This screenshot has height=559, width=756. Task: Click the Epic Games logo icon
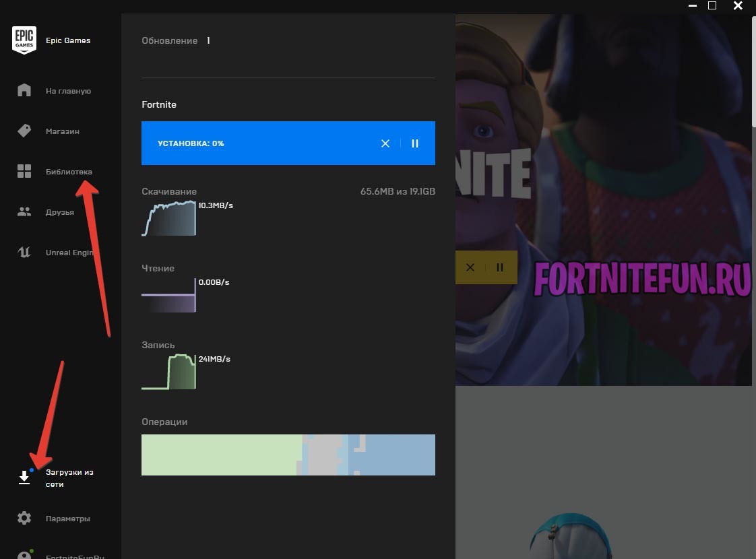24,40
